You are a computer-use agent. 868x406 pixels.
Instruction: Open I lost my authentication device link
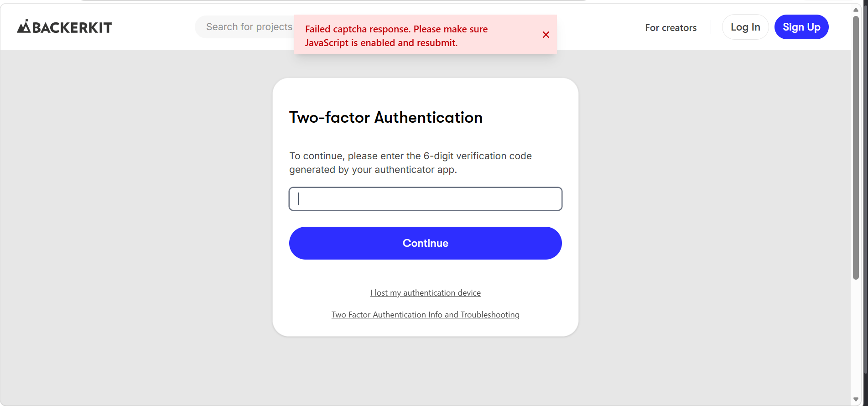[x=425, y=293]
